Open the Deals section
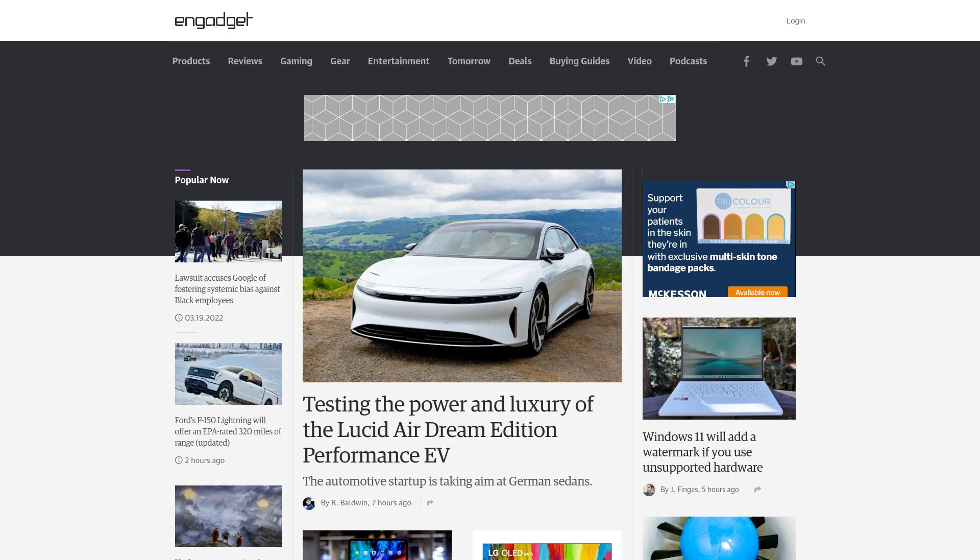Screen dimensions: 980x560 point(520,61)
